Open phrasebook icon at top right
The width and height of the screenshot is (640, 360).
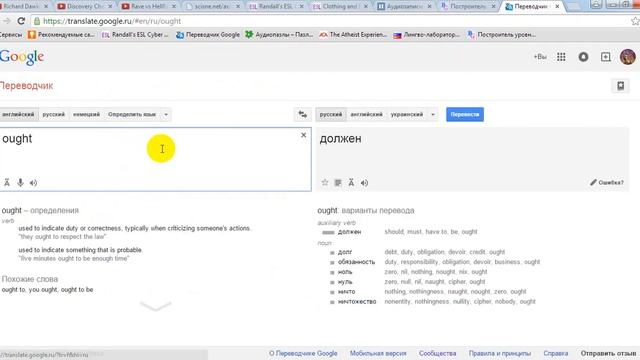(620, 86)
